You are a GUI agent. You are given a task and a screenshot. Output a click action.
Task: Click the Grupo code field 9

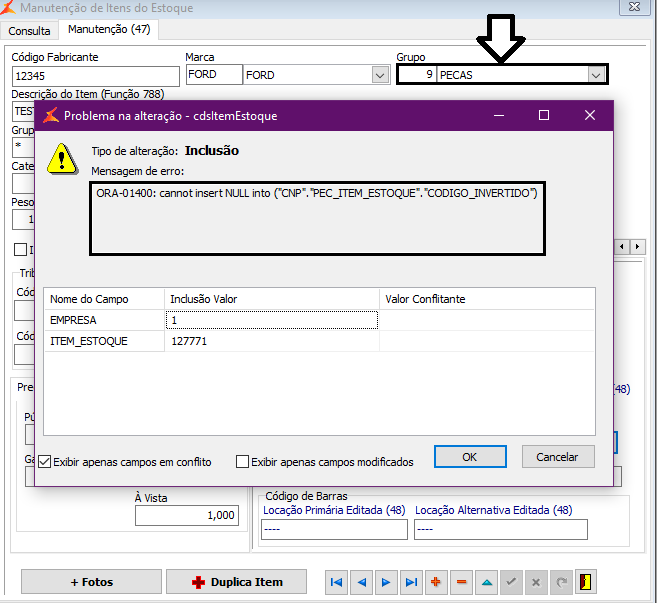pos(417,75)
